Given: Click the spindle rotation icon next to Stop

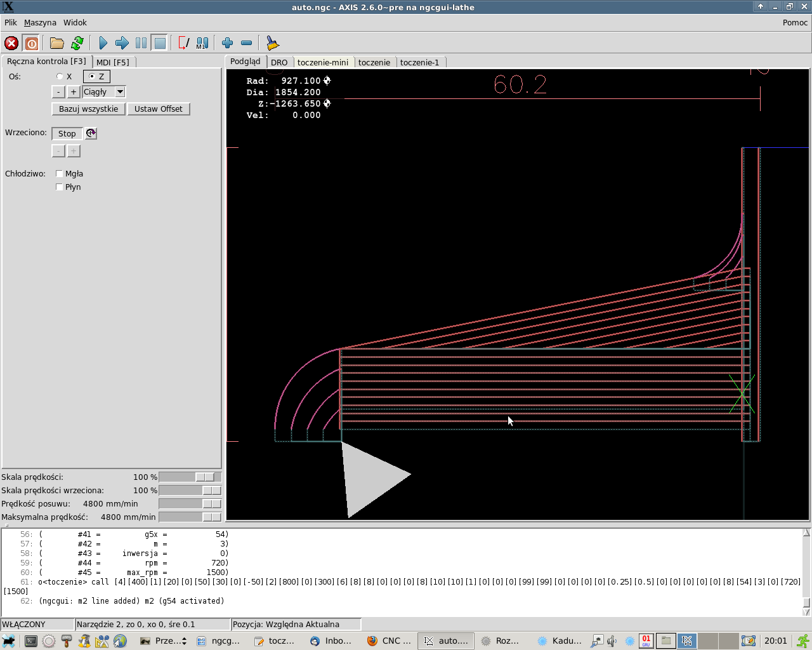Looking at the screenshot, I should tap(91, 133).
